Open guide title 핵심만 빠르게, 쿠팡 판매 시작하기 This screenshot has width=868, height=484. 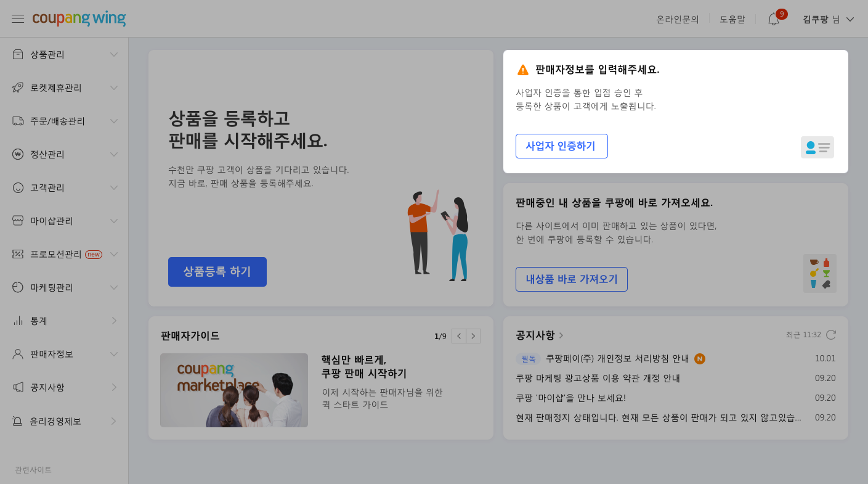364,366
